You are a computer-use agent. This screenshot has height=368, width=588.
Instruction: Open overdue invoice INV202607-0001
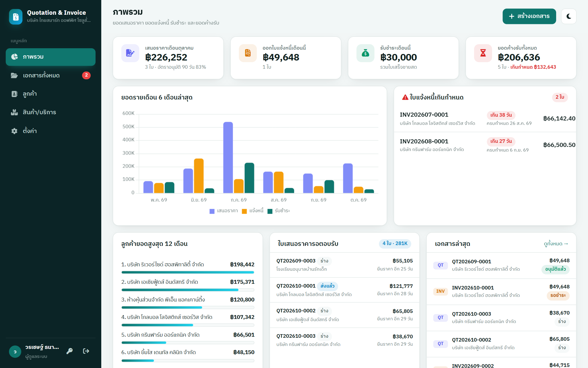point(485,119)
